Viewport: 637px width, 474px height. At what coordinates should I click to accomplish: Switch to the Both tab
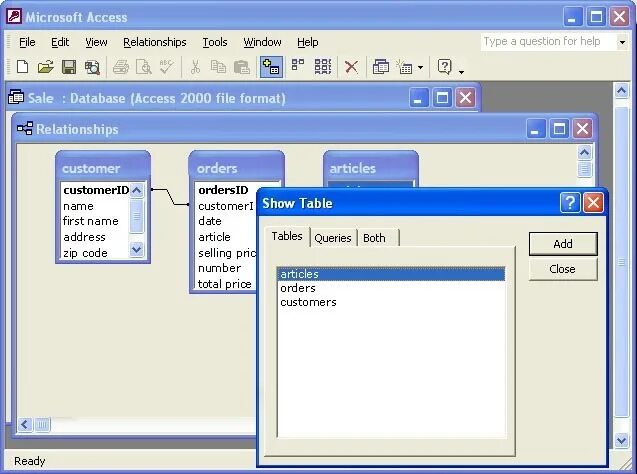(x=378, y=238)
